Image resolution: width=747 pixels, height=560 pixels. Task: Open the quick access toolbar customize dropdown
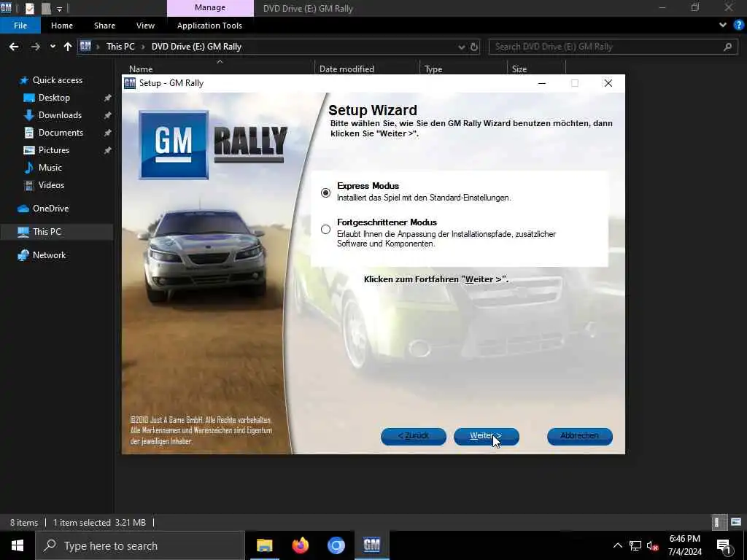(x=60, y=9)
